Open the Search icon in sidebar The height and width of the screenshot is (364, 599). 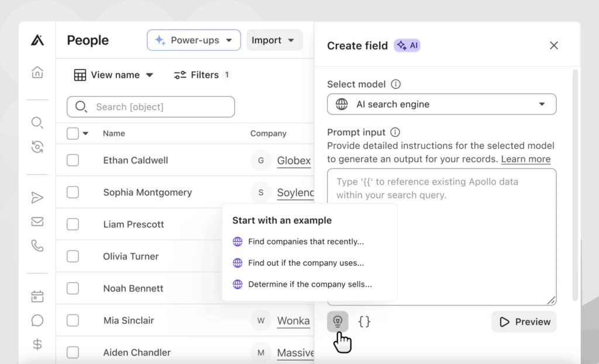(37, 123)
